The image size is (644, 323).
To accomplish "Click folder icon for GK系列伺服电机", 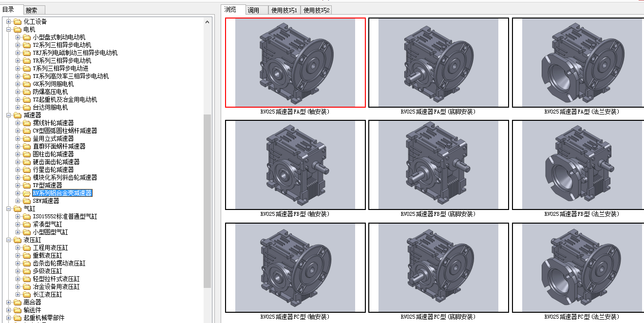I will coord(27,84).
